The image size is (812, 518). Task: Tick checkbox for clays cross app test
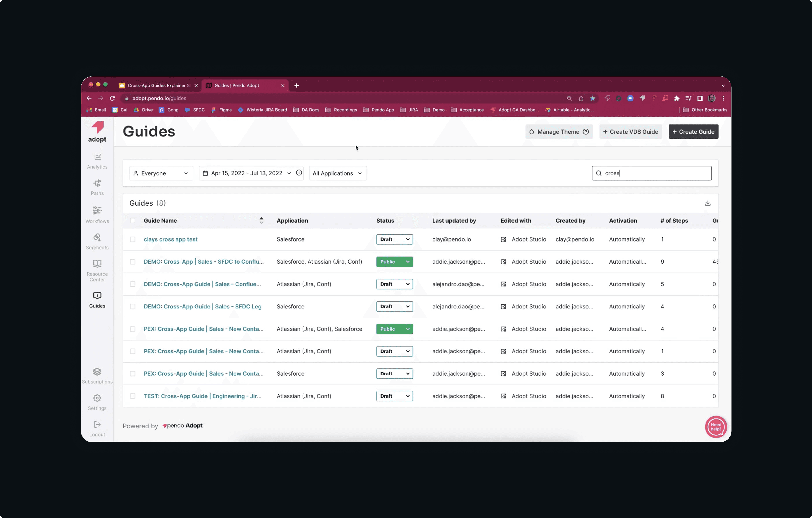(x=132, y=239)
